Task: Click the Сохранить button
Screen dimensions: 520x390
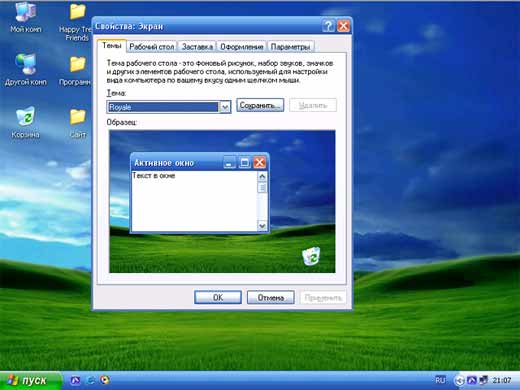Action: (260, 105)
